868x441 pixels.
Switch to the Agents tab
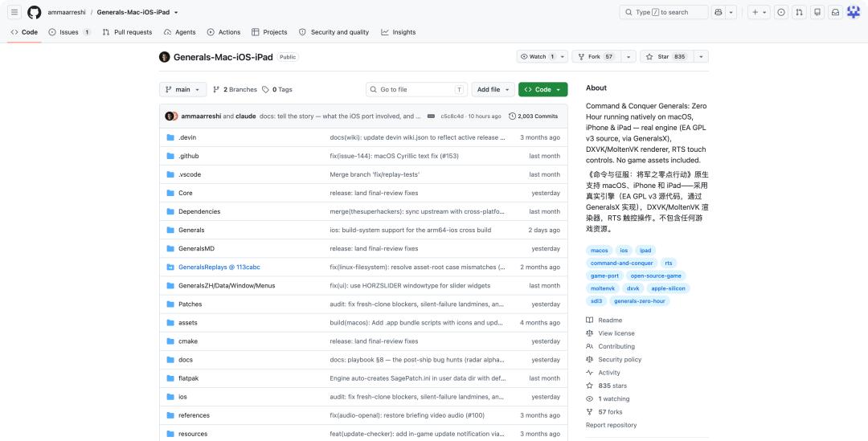[x=180, y=32]
